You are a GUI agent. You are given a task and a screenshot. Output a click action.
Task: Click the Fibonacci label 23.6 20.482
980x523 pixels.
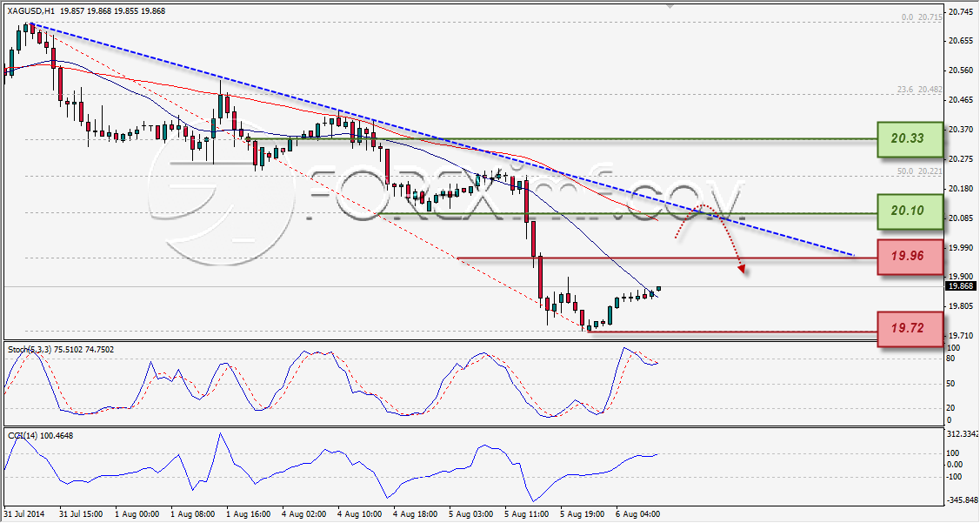[919, 90]
